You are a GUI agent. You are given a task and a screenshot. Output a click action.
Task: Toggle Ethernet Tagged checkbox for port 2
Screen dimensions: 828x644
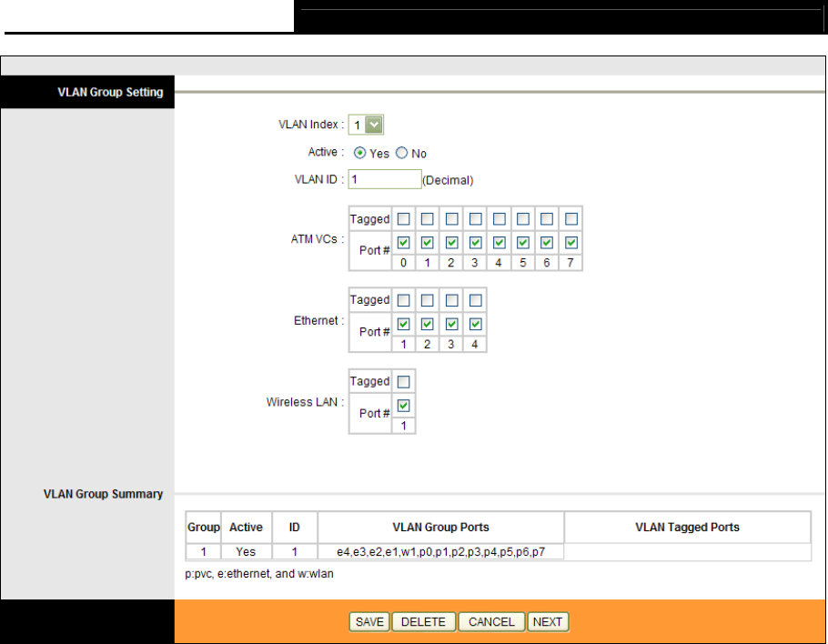pyautogui.click(x=428, y=300)
